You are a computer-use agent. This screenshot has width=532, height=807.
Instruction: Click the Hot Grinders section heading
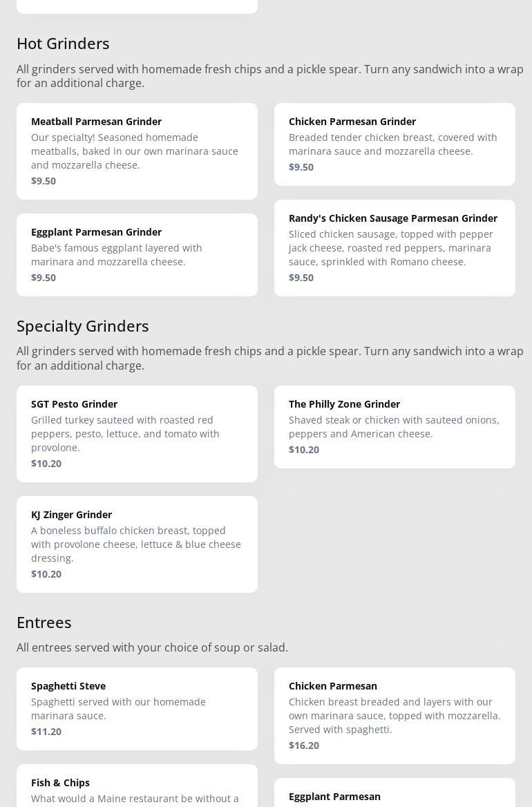click(63, 44)
